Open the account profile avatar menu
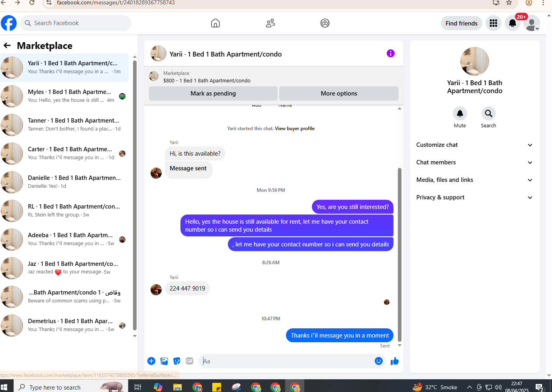The width and height of the screenshot is (552, 392). (532, 23)
